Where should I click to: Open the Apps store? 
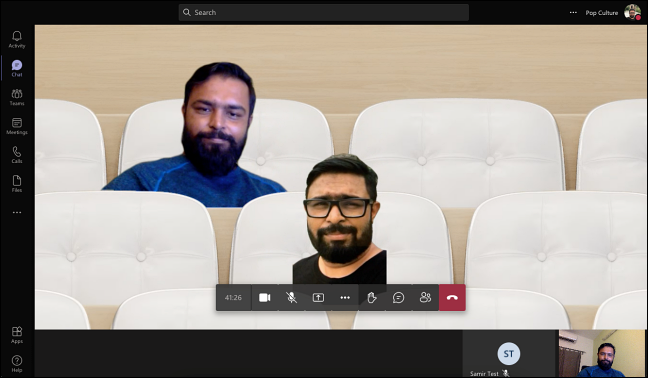point(17,335)
